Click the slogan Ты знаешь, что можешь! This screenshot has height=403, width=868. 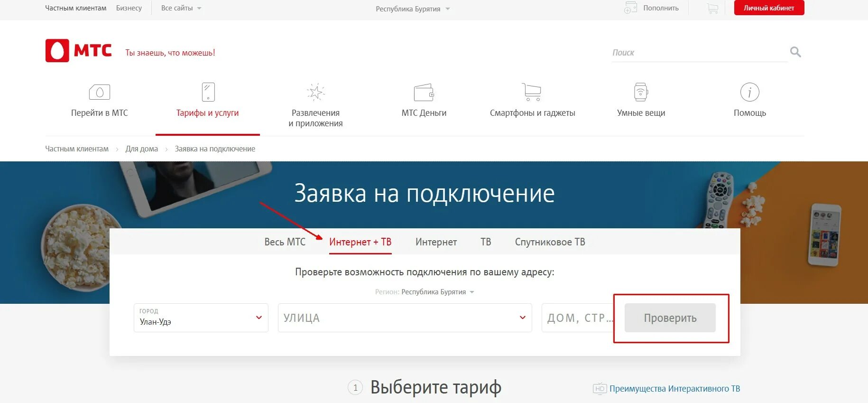(x=170, y=53)
